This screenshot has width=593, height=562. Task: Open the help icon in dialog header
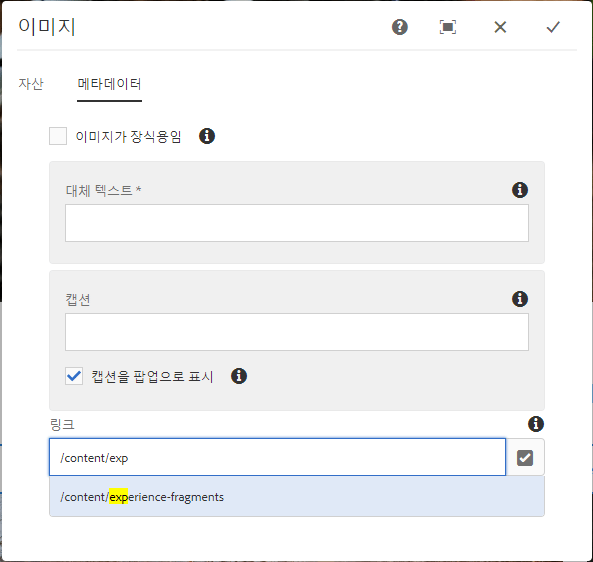click(x=399, y=27)
